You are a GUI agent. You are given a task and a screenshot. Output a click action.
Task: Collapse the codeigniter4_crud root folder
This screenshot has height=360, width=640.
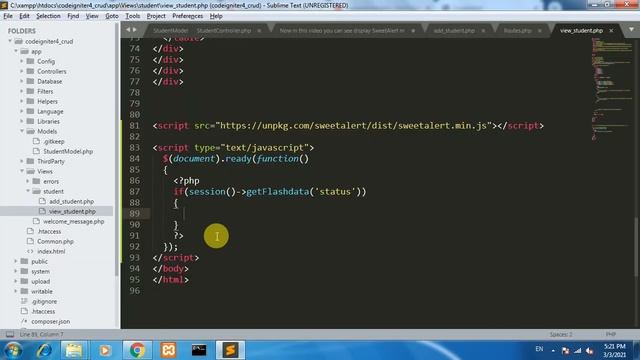[x=10, y=41]
